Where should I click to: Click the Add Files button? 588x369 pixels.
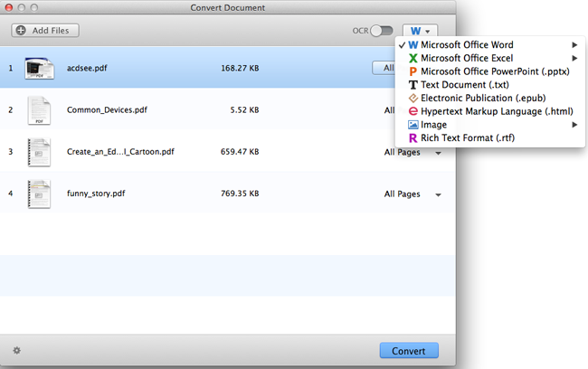click(45, 31)
